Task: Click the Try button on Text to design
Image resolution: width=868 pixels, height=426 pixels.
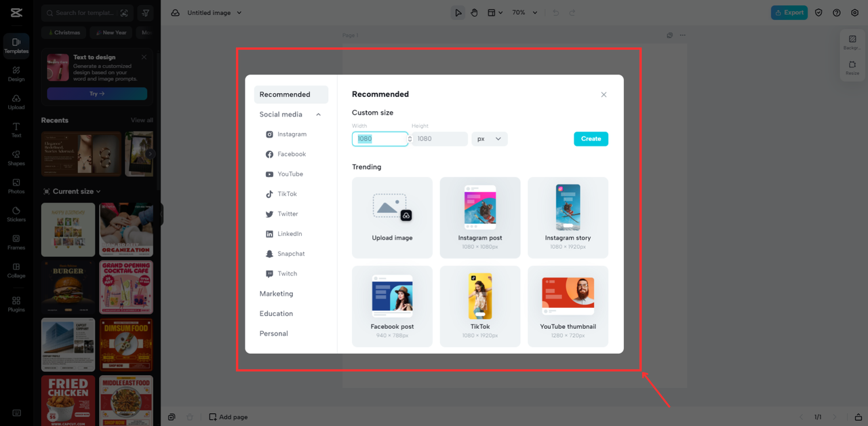Action: pos(97,94)
